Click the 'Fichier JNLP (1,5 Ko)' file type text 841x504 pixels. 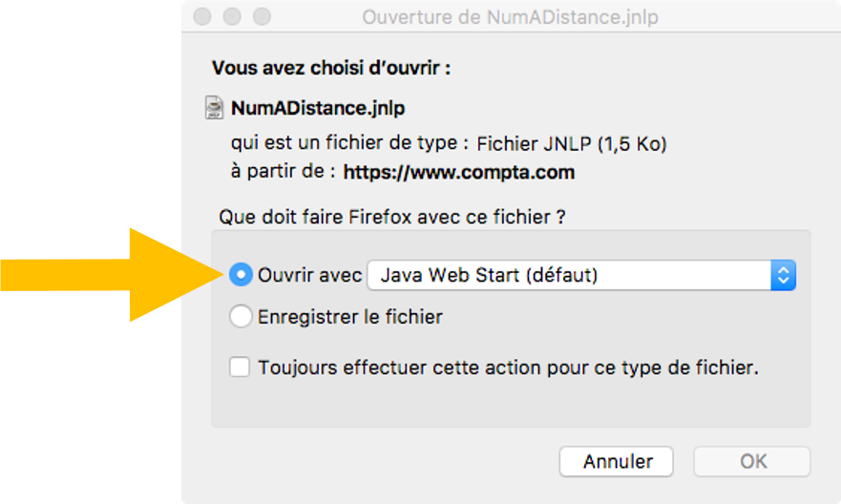click(x=571, y=144)
